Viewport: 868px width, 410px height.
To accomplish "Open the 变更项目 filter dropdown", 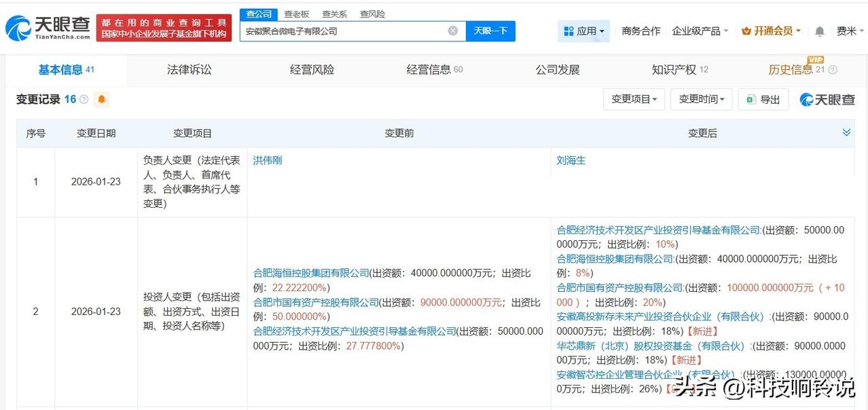I will point(634,99).
